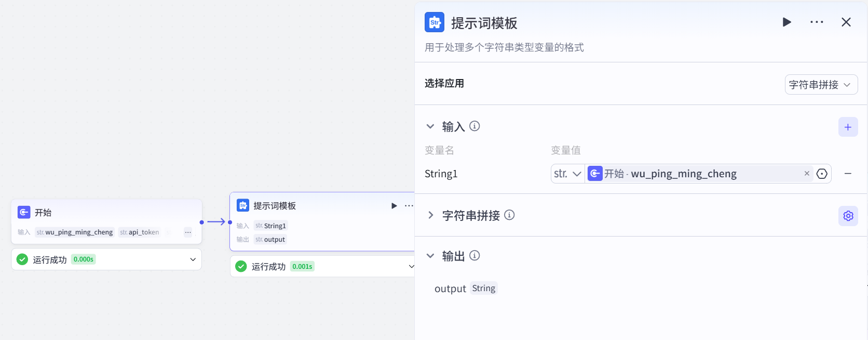Open 字符串拼接 settings gear
The width and height of the screenshot is (868, 340).
pyautogui.click(x=848, y=216)
